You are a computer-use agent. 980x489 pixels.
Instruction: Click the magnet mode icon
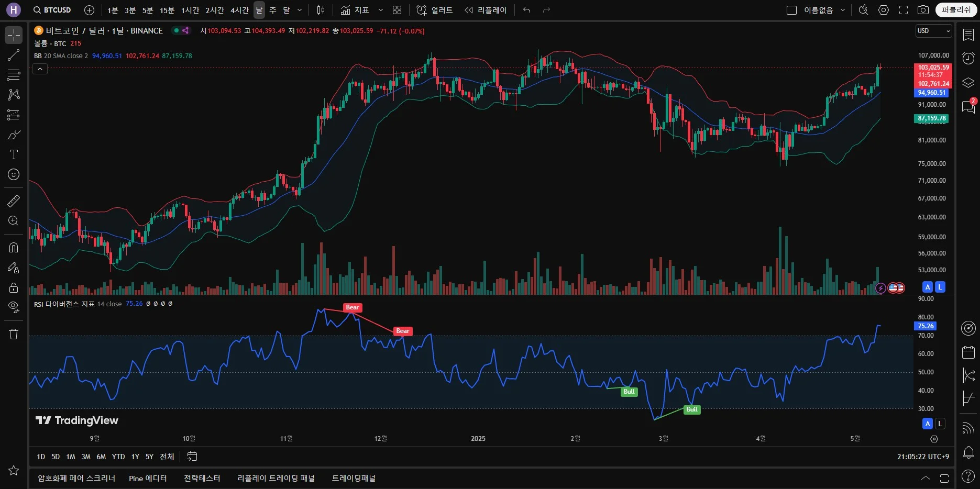14,248
